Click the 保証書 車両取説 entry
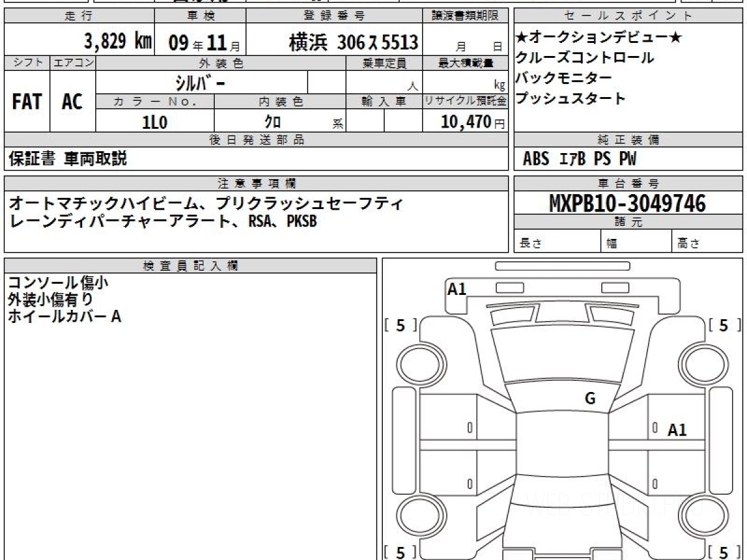 68,159
